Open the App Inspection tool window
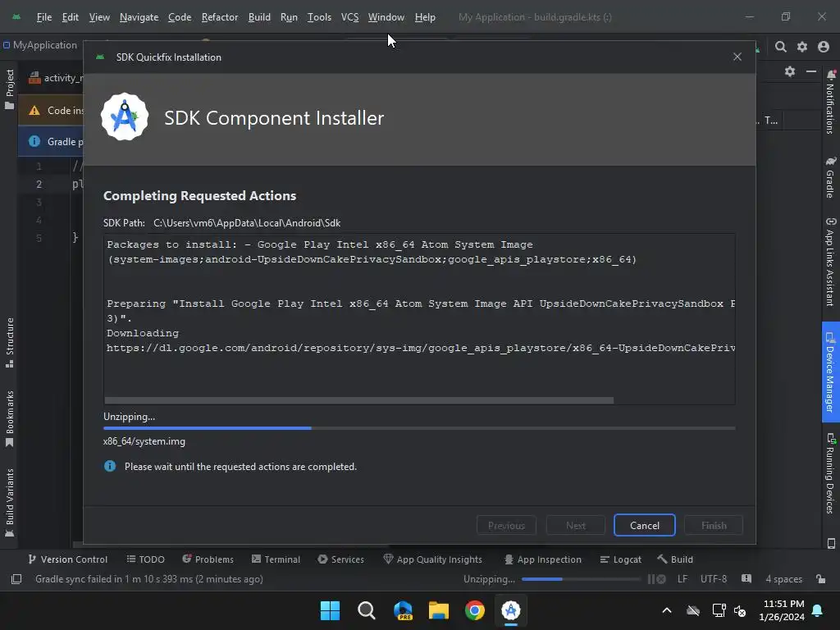840x630 pixels. point(543,559)
